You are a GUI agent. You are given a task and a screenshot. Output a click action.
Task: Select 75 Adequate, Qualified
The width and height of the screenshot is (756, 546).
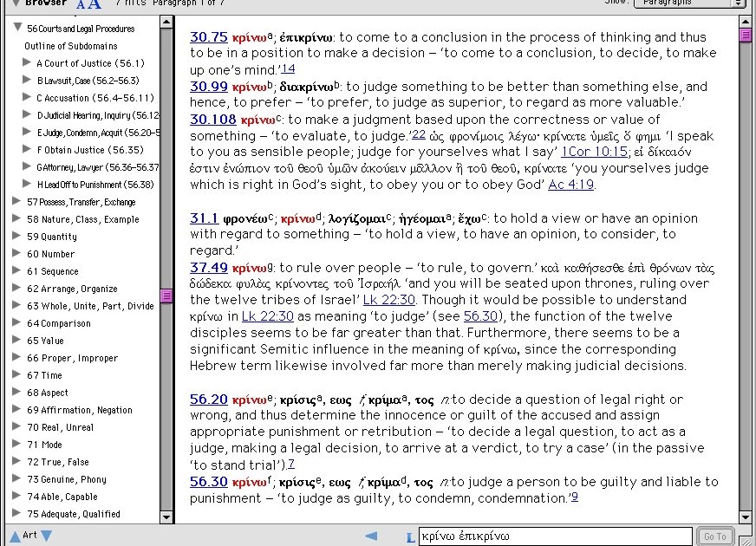74,514
